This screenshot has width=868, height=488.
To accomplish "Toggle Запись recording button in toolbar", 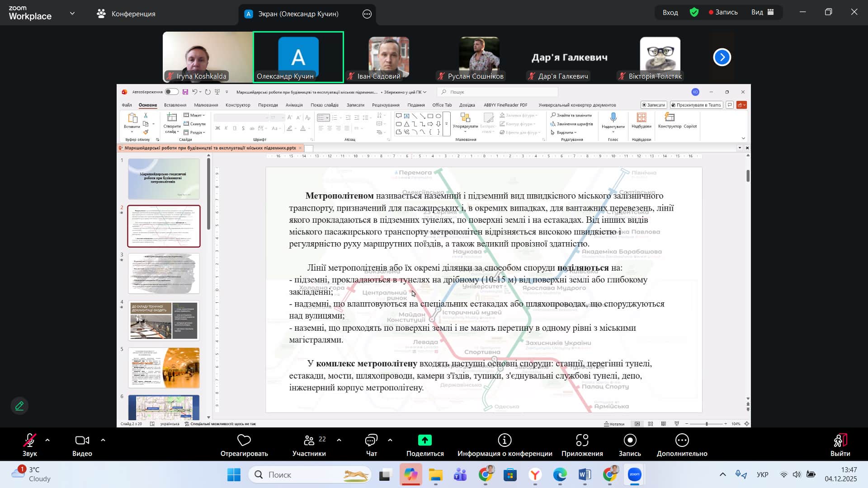I will [x=630, y=440].
